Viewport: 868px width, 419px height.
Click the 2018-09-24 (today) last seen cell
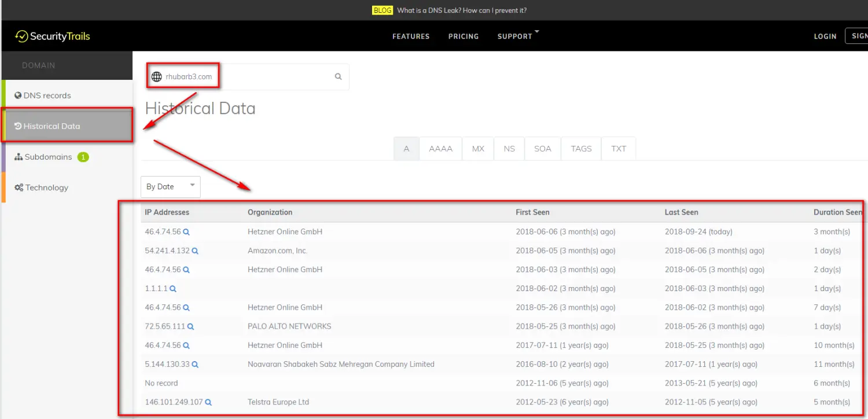coord(698,232)
